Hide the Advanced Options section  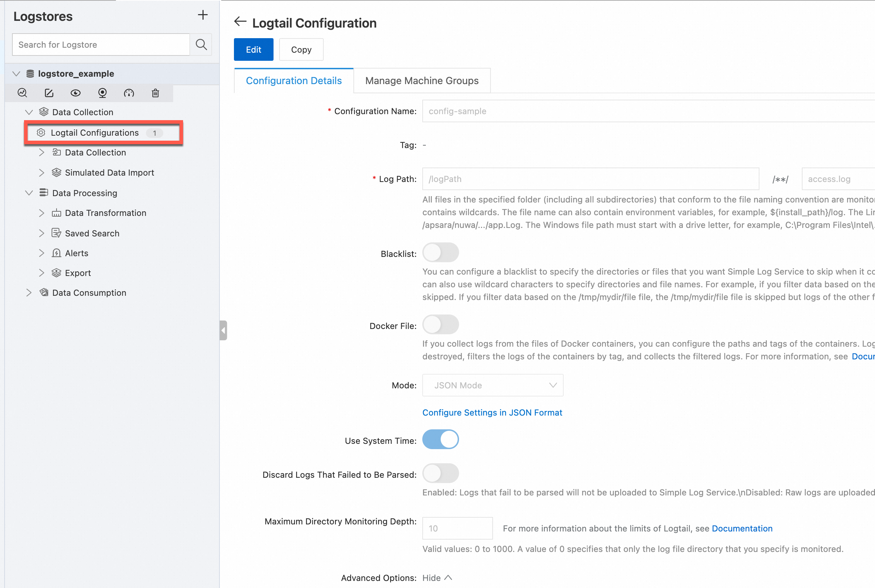pyautogui.click(x=437, y=578)
